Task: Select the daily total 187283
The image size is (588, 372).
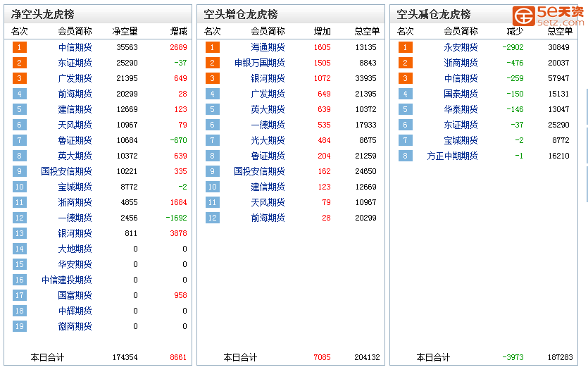Action: 560,357
